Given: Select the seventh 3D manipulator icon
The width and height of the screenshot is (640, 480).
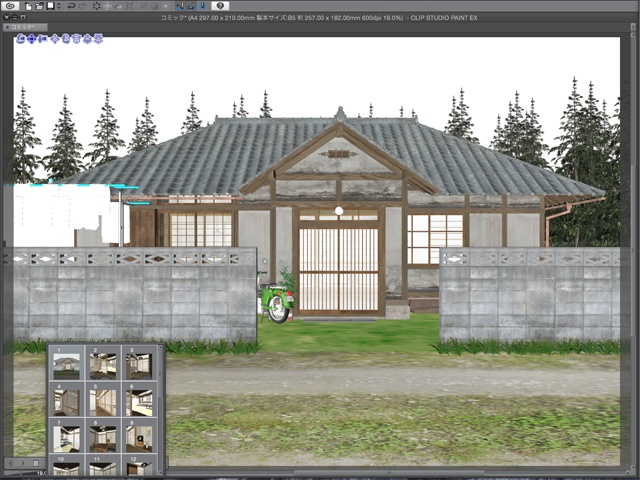Looking at the screenshot, I should pos(87,38).
